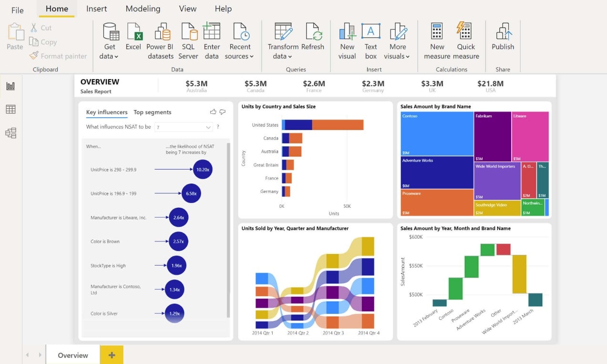
Task: Click the United States orange bar segment
Action: tap(338, 125)
